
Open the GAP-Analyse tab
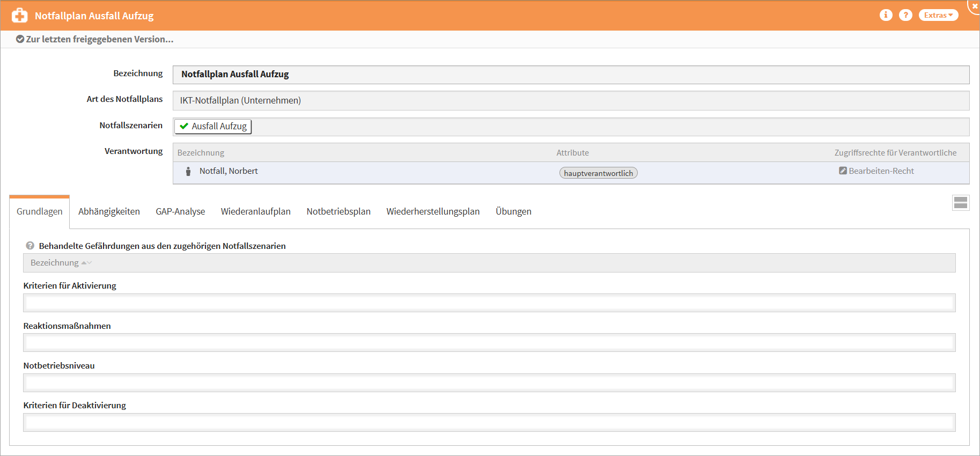(x=180, y=211)
